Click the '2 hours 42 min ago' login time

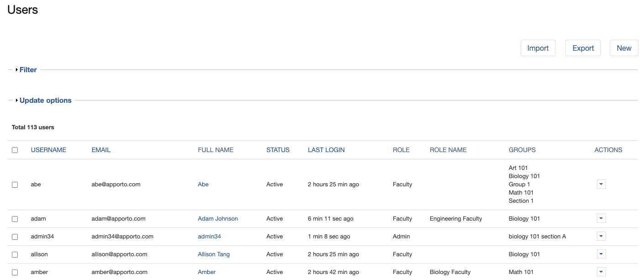(x=334, y=272)
